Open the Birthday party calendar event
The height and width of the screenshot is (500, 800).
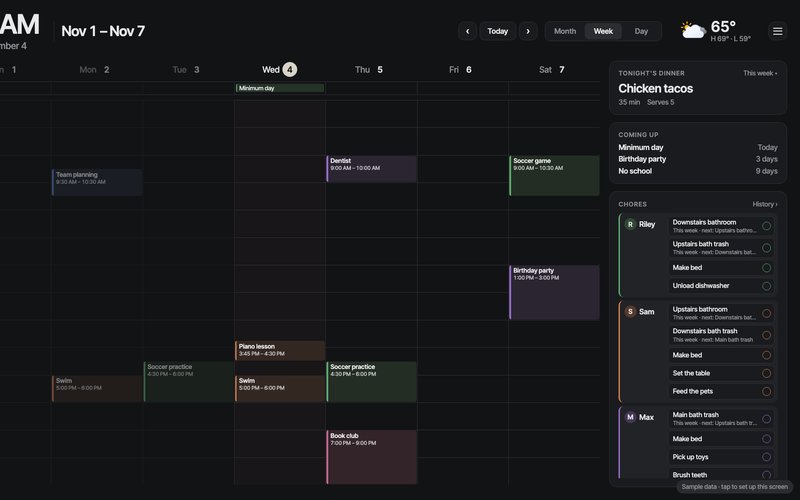pyautogui.click(x=554, y=292)
